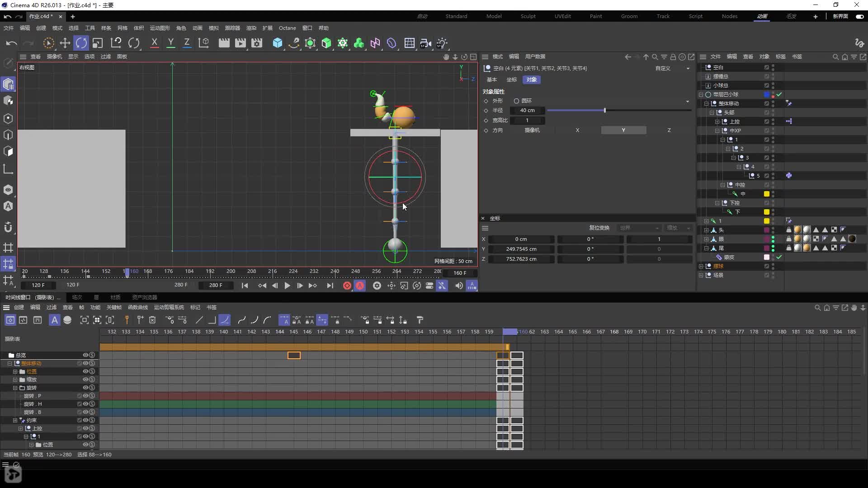Screen dimensions: 868x488
Task: Open viewport maximize toggle icon
Action: [473, 57]
